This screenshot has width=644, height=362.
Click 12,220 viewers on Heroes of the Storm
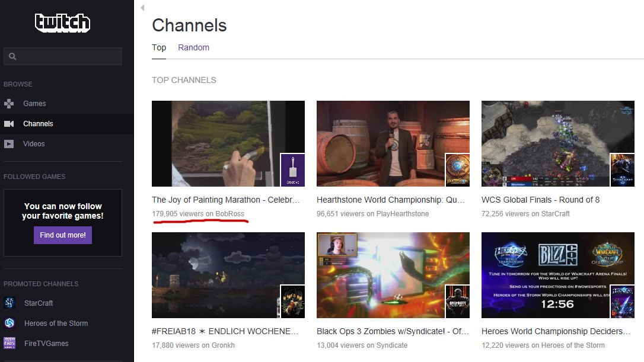[x=543, y=345]
